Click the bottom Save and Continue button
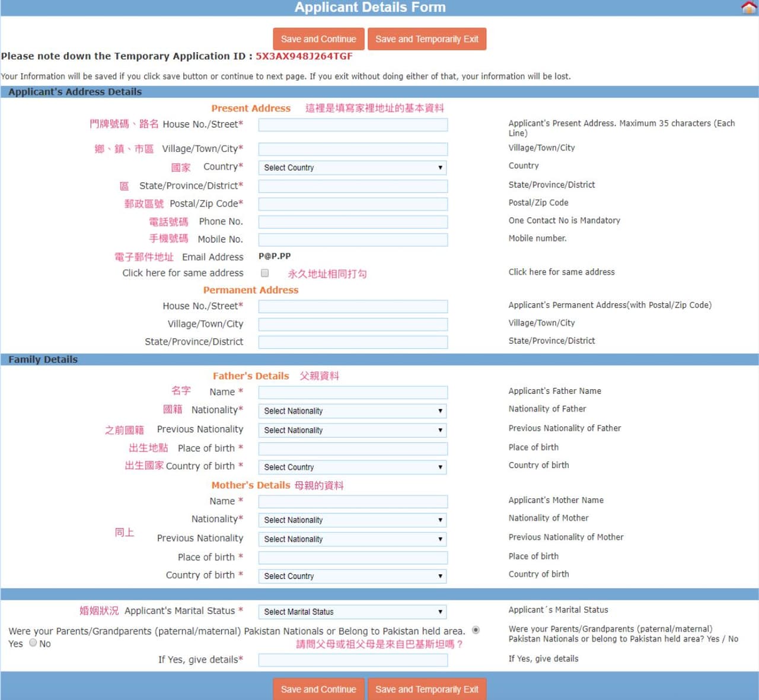 [318, 689]
